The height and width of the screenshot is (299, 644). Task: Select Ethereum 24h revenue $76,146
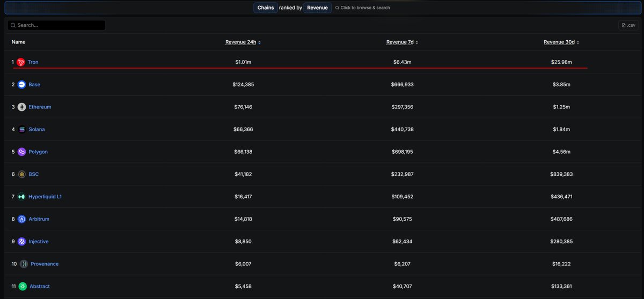click(243, 107)
